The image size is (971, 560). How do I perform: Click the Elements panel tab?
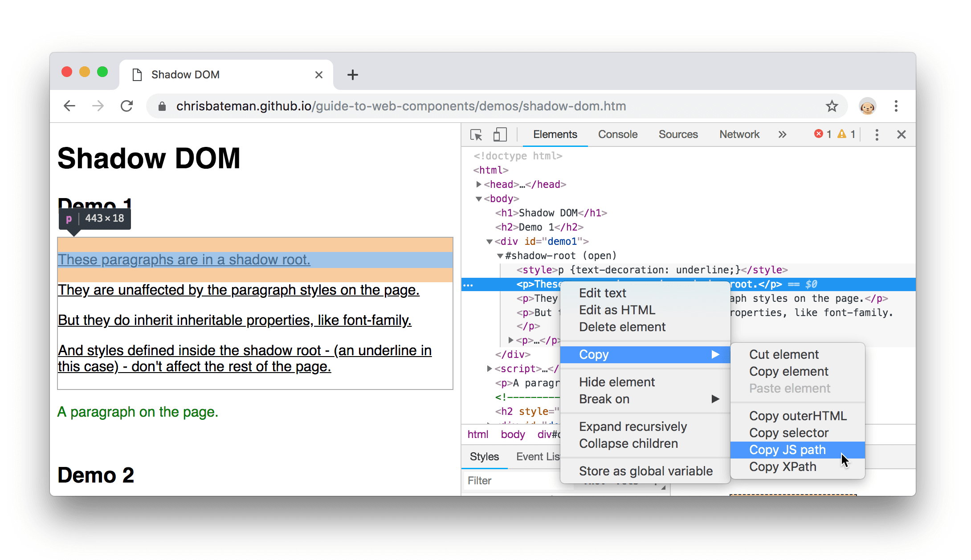(555, 134)
